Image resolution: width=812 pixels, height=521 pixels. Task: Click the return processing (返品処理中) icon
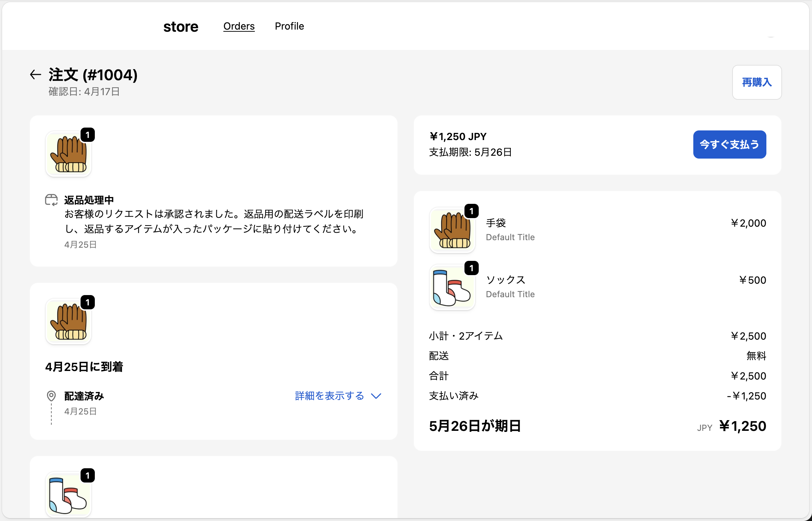click(52, 200)
